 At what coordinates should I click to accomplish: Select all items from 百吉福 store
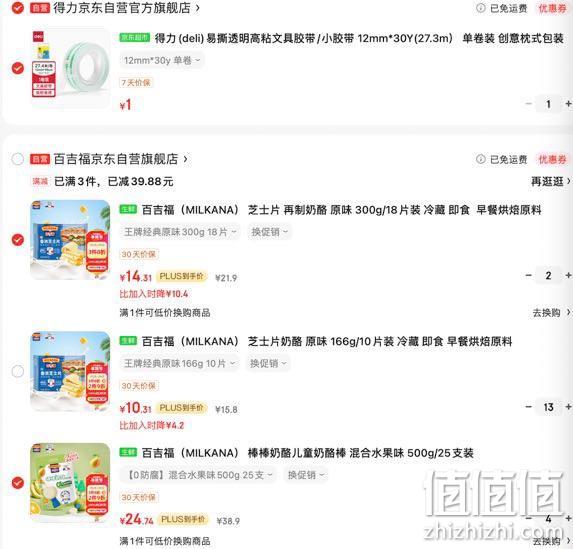18,159
